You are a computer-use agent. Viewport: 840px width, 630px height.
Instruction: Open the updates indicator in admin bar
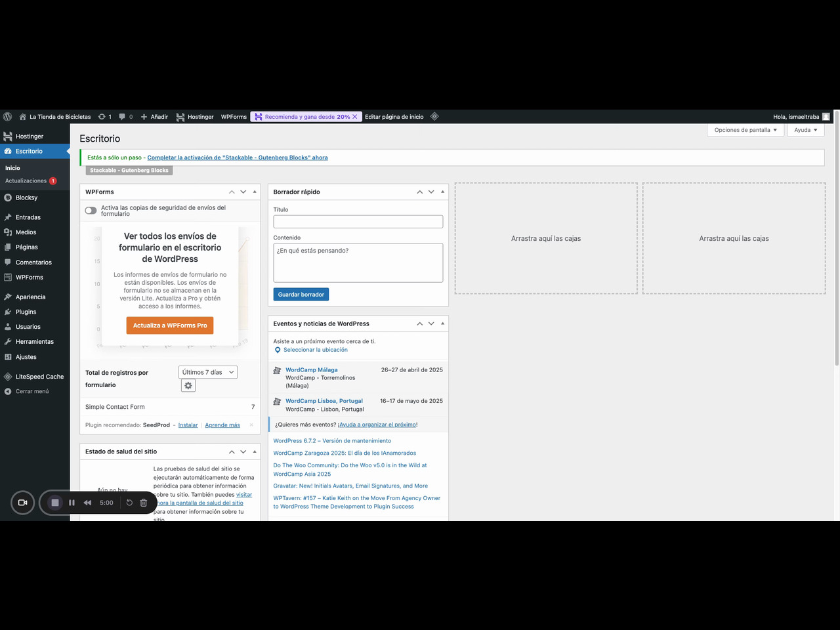[105, 117]
